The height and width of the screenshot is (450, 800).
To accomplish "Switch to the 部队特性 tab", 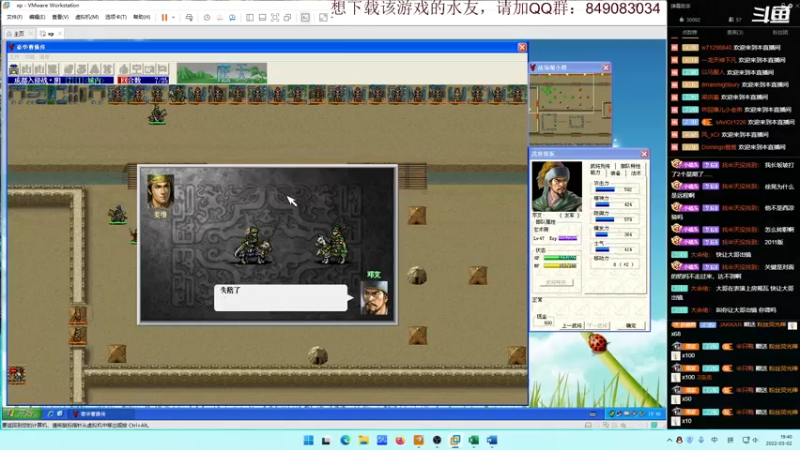I will (630, 166).
